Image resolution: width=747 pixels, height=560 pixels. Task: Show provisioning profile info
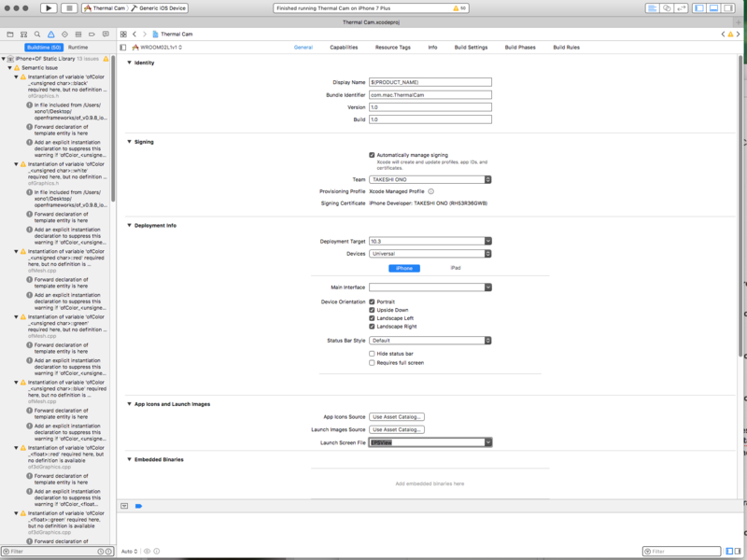click(430, 191)
